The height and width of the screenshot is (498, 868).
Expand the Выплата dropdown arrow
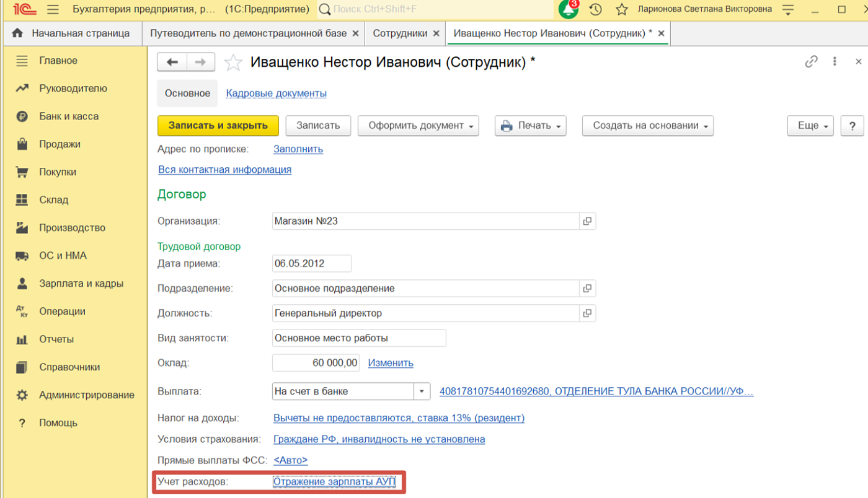422,391
